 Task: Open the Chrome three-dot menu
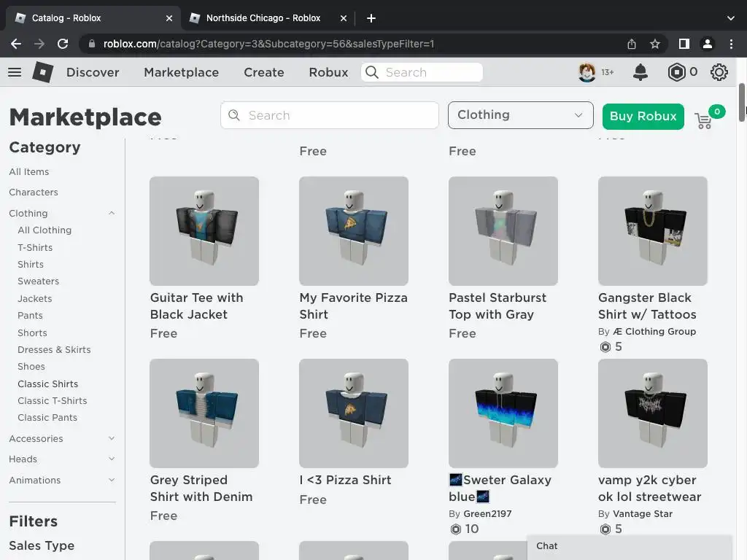731,44
